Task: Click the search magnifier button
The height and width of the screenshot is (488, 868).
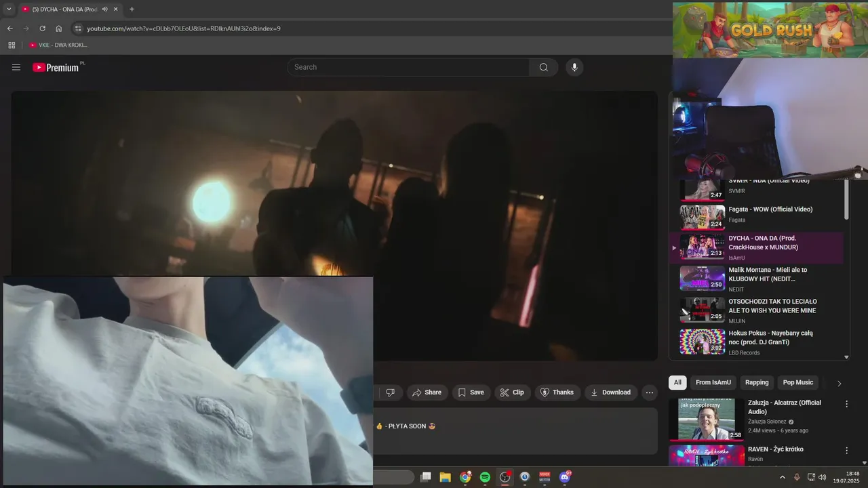Action: pos(544,67)
